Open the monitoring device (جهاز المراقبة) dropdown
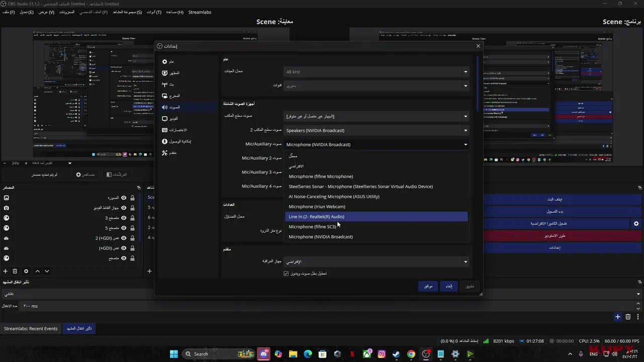The width and height of the screenshot is (644, 362). pos(376,261)
